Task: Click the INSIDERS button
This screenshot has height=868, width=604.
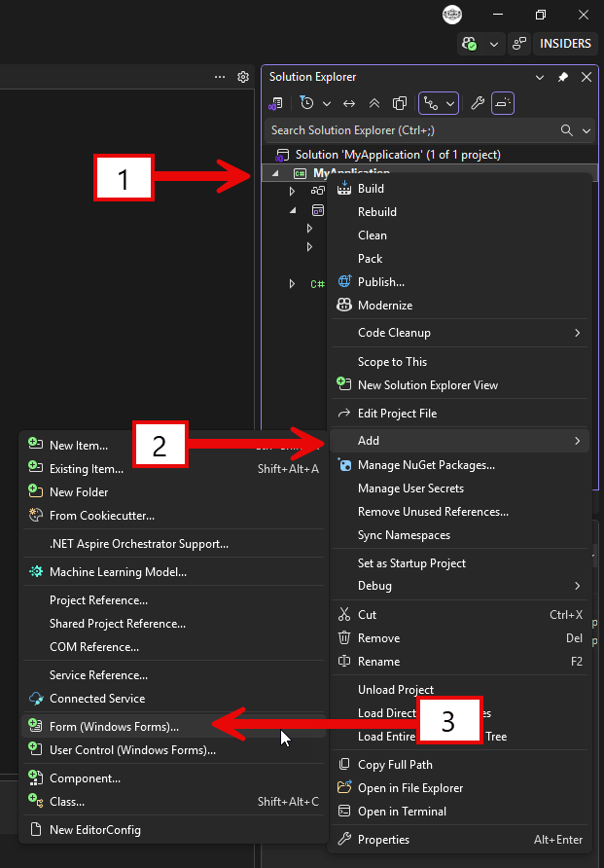Action: pyautogui.click(x=565, y=44)
